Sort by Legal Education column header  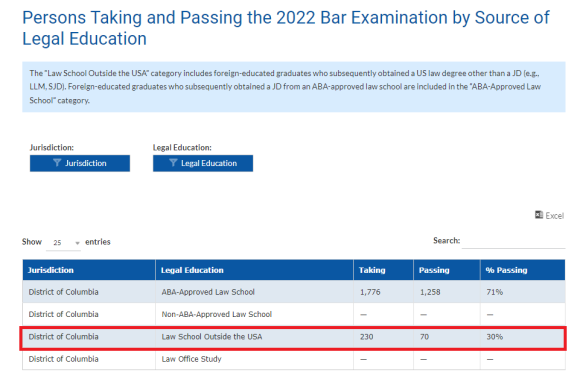point(254,270)
